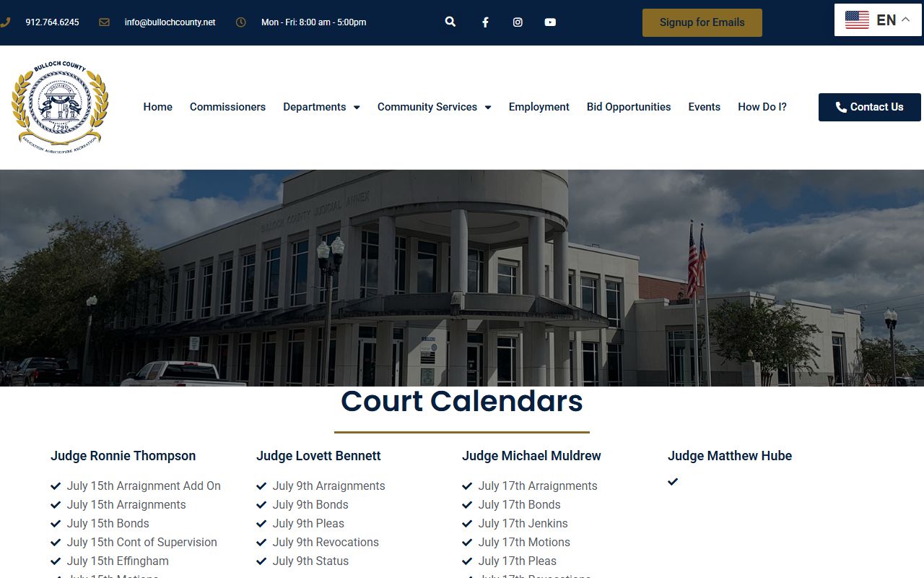Open July 15th Effingham calendar
The width and height of the screenshot is (924, 578).
click(x=118, y=561)
